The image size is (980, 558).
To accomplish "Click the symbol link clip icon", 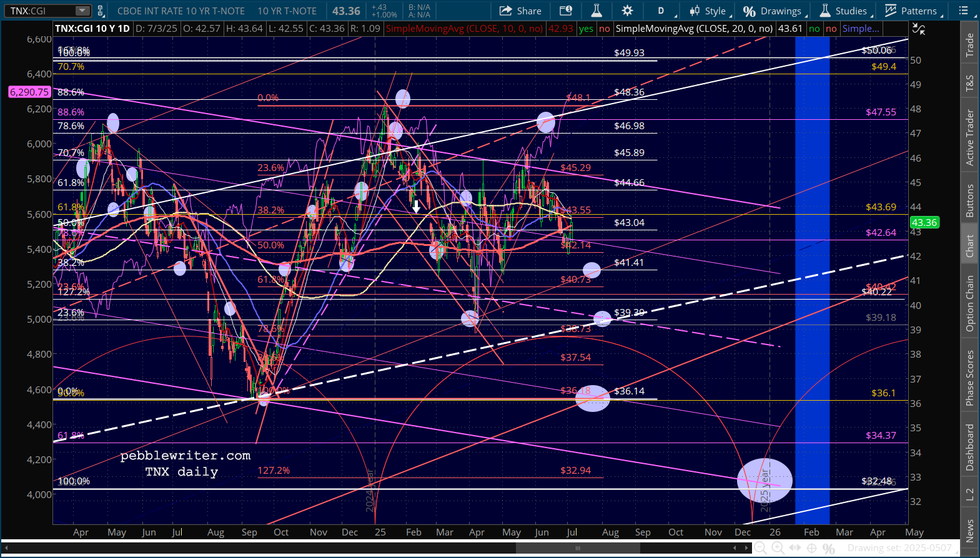I will pyautogui.click(x=100, y=11).
